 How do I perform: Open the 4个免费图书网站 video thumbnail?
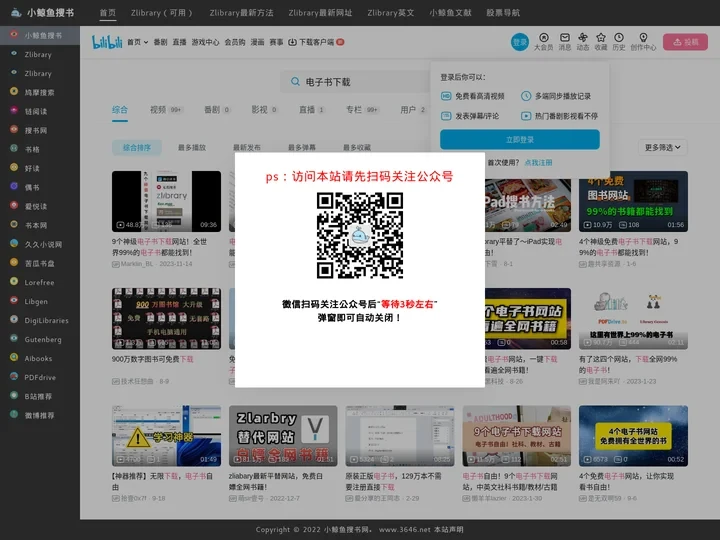(633, 201)
